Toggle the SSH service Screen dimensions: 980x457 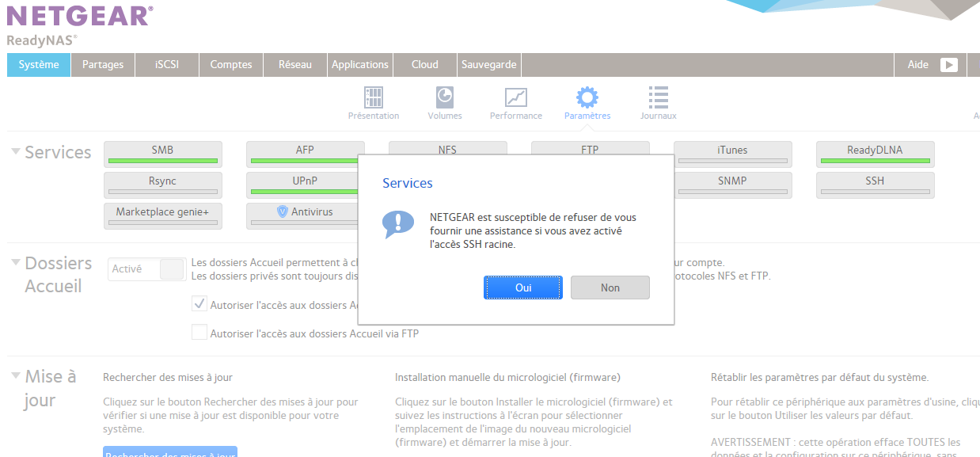click(876, 185)
